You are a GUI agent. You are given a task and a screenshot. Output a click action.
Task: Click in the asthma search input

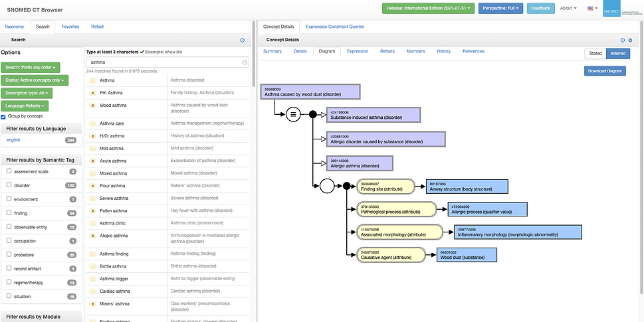coord(167,62)
